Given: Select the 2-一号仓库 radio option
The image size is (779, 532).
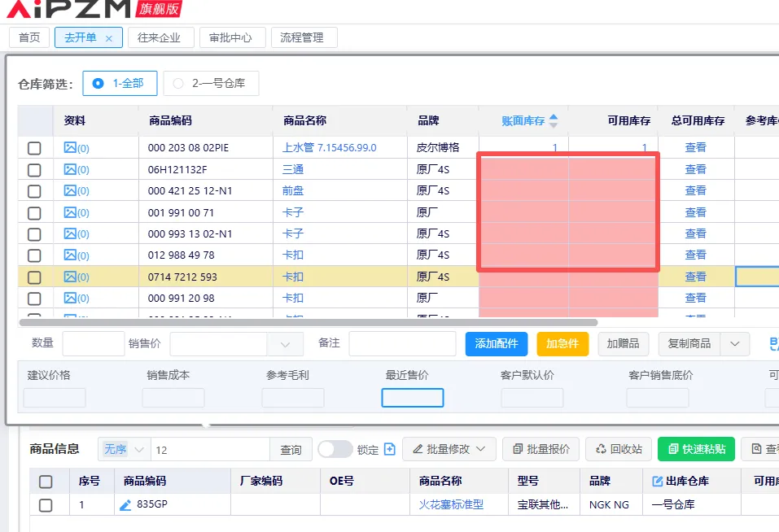Looking at the screenshot, I should [211, 83].
